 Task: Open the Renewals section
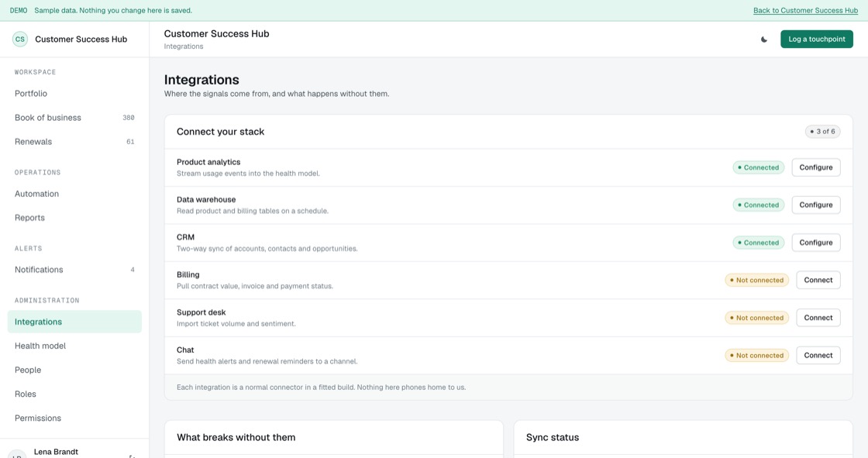coord(74,142)
